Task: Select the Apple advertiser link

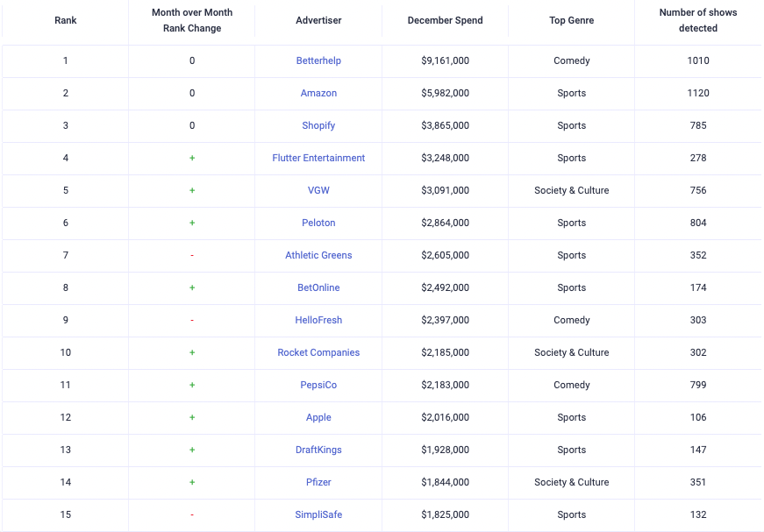Action: click(x=318, y=417)
